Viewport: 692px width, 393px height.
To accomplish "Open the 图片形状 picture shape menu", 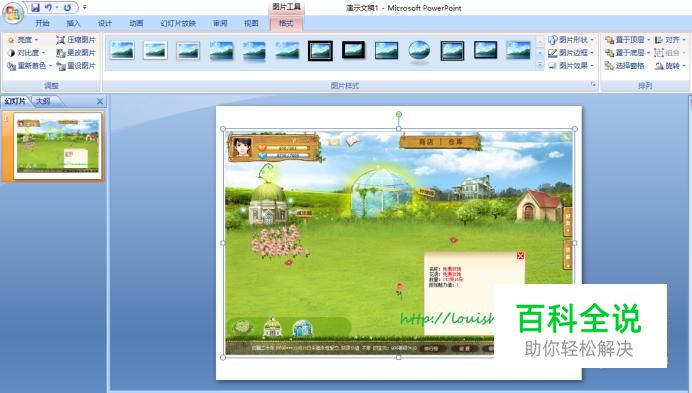I will tap(571, 40).
